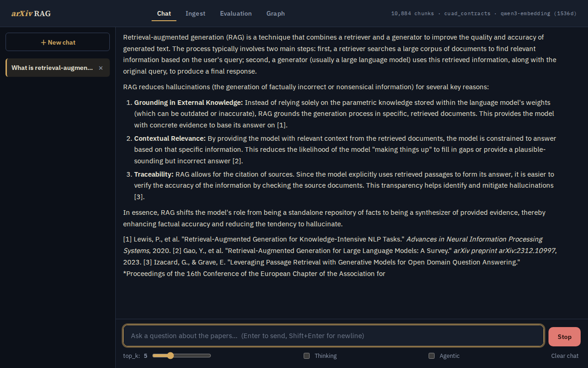Open the Ingest tab

[x=195, y=13]
